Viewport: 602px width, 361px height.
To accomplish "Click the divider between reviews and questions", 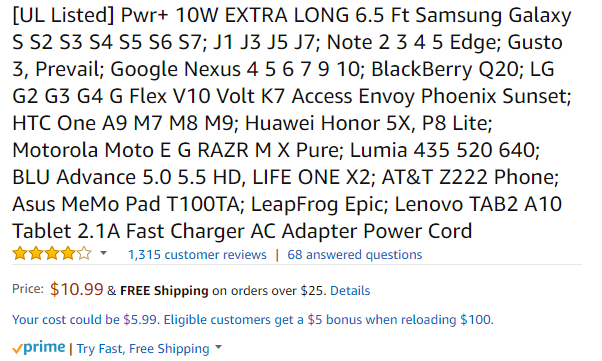I will pyautogui.click(x=277, y=255).
